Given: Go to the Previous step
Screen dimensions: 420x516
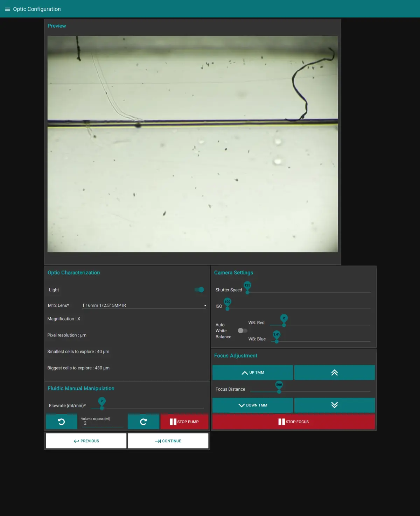Looking at the screenshot, I should [86, 441].
